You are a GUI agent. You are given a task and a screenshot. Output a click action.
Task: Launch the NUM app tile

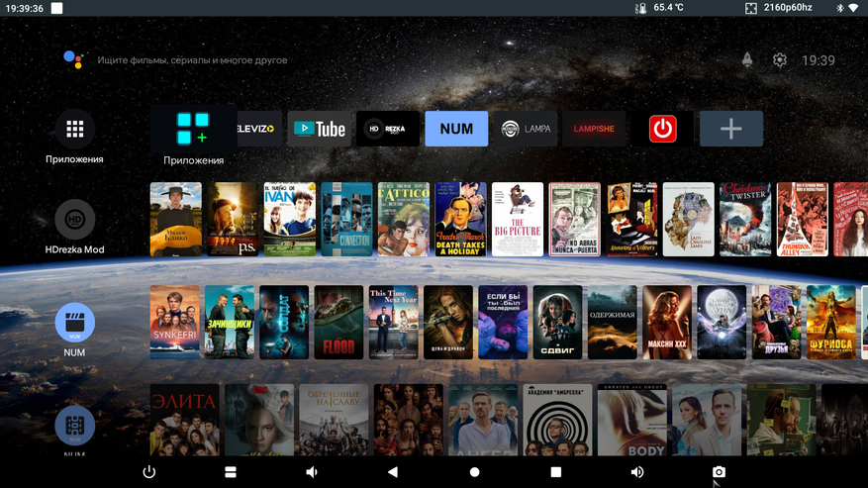pos(456,129)
